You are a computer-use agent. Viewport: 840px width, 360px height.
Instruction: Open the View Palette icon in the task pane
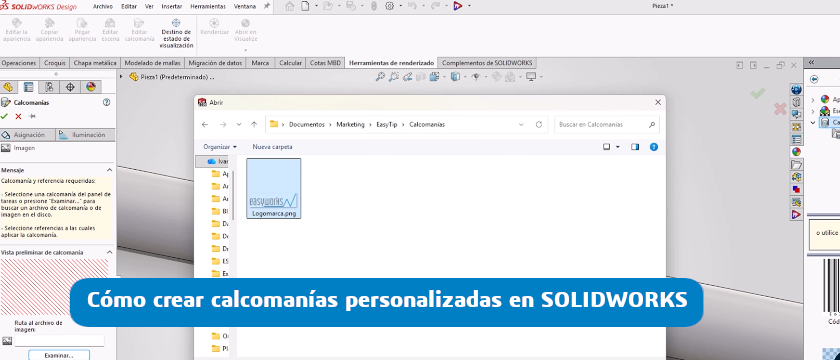pos(797,127)
